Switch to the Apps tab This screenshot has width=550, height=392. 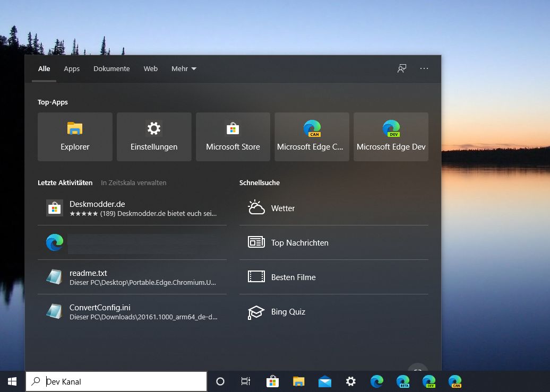click(x=72, y=69)
